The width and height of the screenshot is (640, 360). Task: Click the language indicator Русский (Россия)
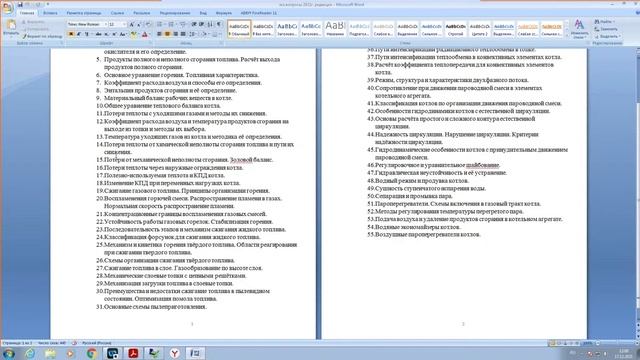click(x=97, y=343)
